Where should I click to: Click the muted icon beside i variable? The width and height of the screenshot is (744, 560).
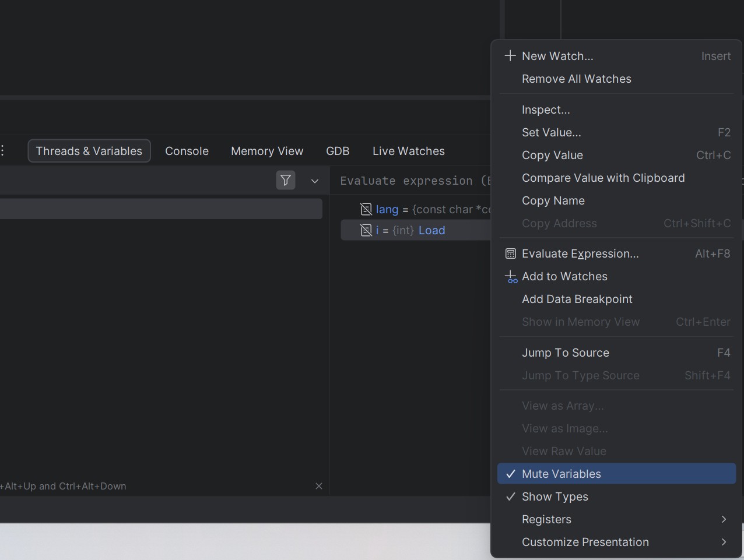366,230
